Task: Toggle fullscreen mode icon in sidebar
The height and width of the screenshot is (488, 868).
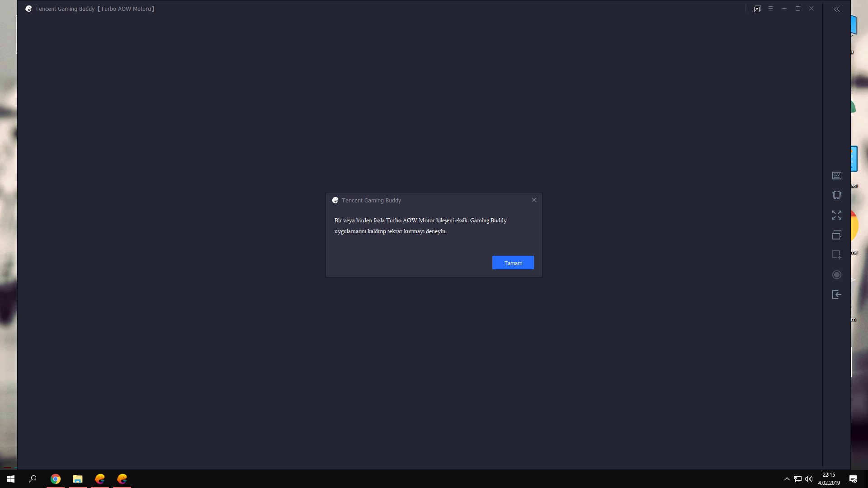Action: pyautogui.click(x=837, y=215)
